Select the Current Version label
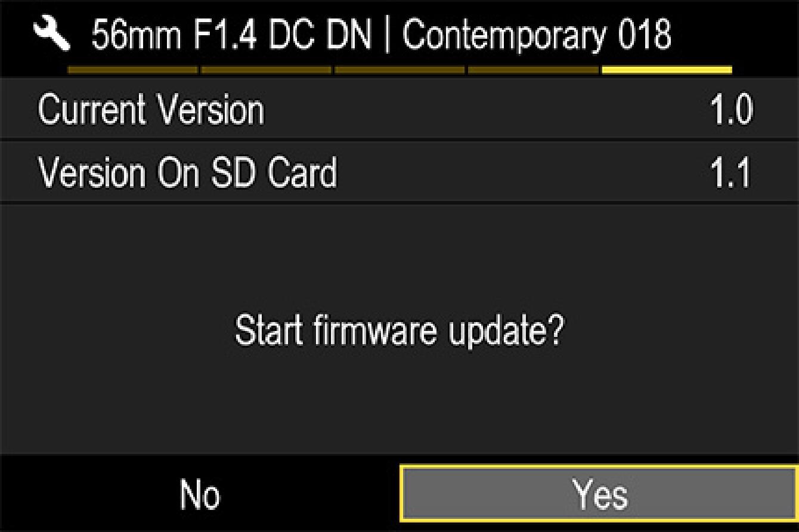The width and height of the screenshot is (799, 532). point(151,110)
